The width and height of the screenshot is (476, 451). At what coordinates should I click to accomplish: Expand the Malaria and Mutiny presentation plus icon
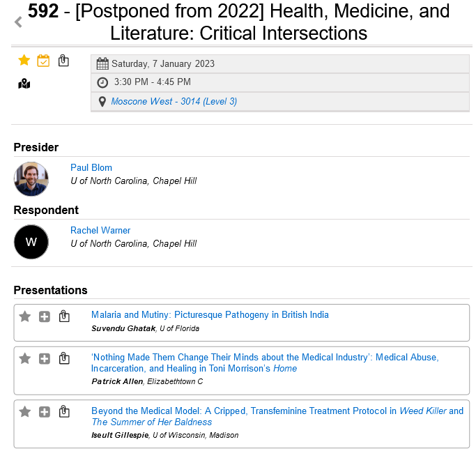pos(45,316)
